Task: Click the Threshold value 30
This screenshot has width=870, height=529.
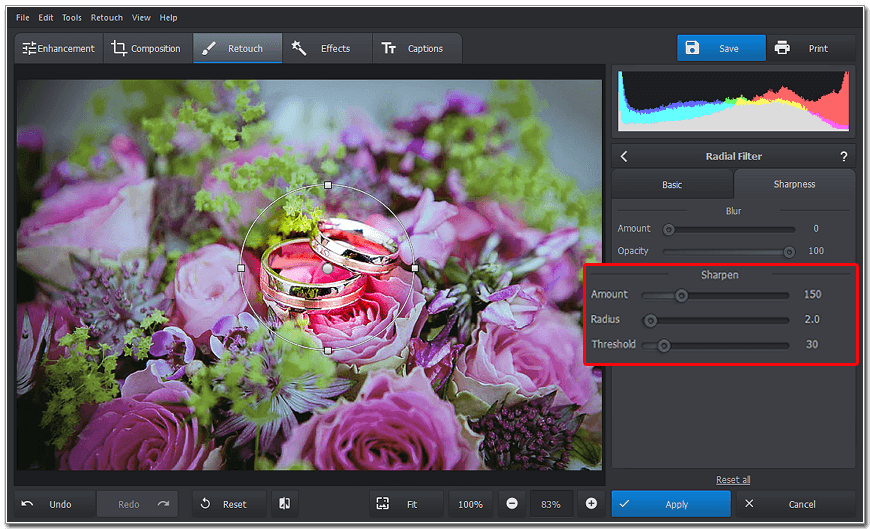Action: coord(812,344)
